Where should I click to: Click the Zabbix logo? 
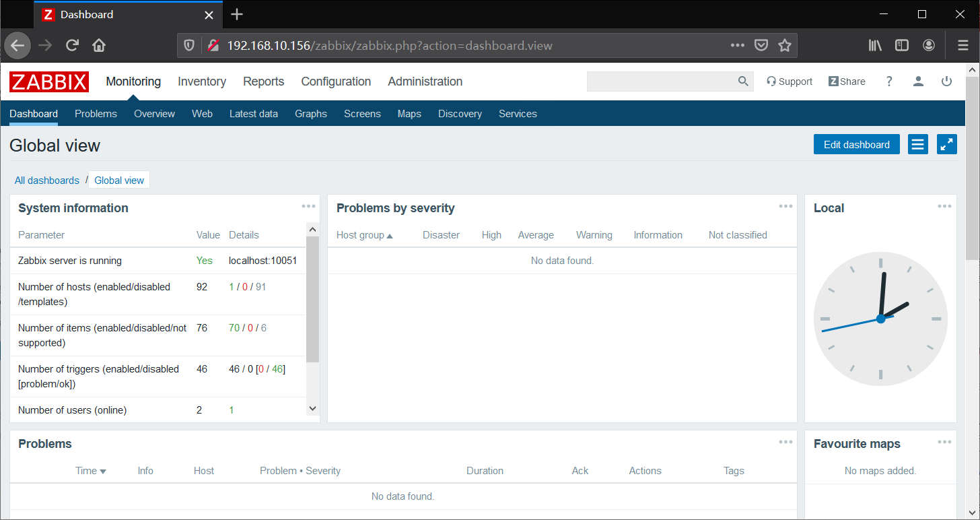pos(49,82)
